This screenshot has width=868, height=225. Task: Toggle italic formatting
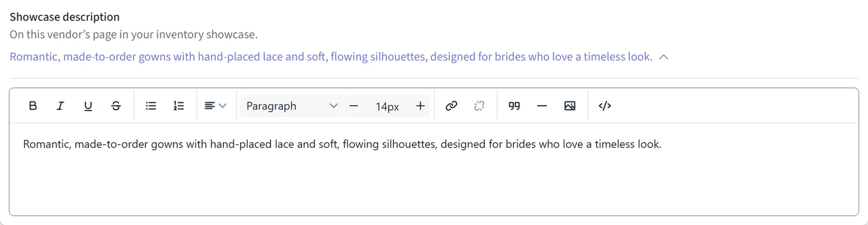coord(60,106)
